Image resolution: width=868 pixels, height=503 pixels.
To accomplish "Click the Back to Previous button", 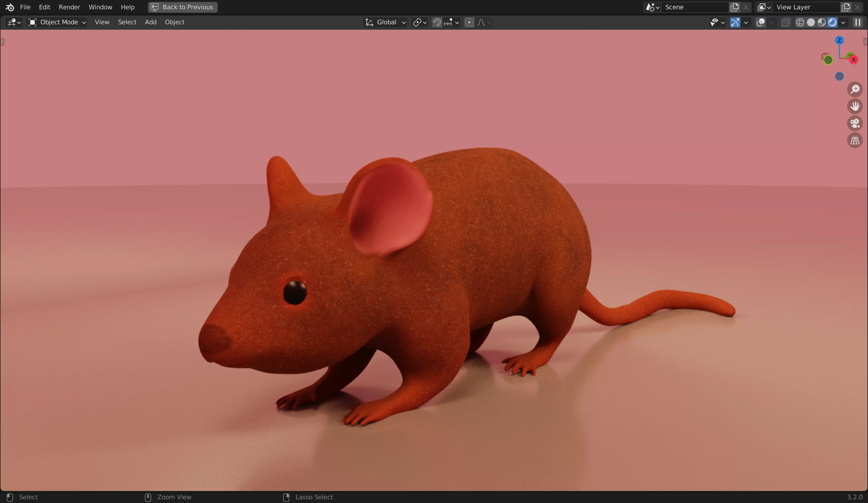I will (x=183, y=7).
